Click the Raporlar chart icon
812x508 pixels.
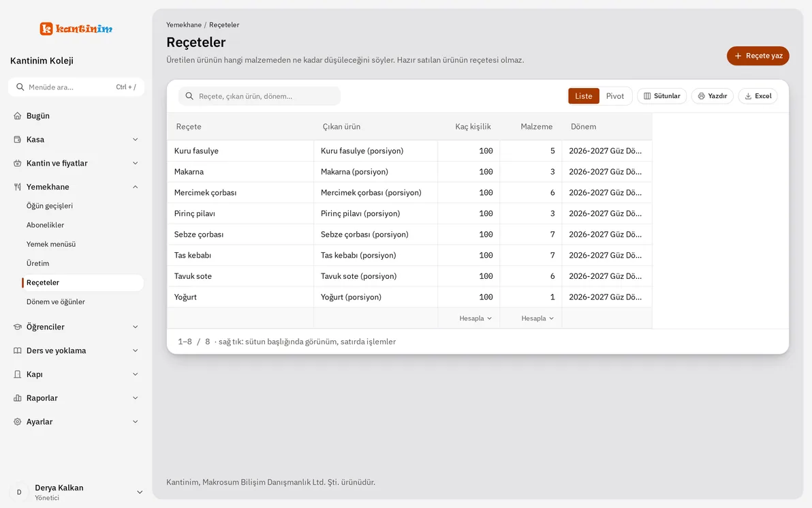click(x=17, y=398)
